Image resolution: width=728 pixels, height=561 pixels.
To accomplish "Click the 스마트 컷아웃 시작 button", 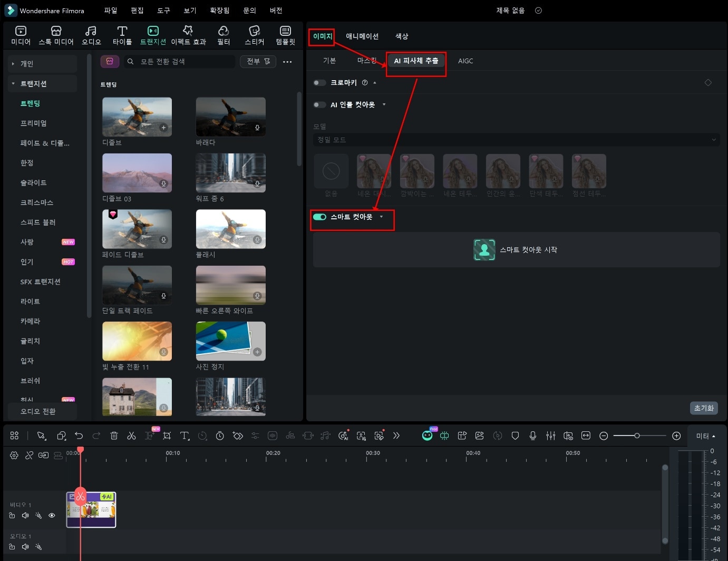I will (516, 250).
